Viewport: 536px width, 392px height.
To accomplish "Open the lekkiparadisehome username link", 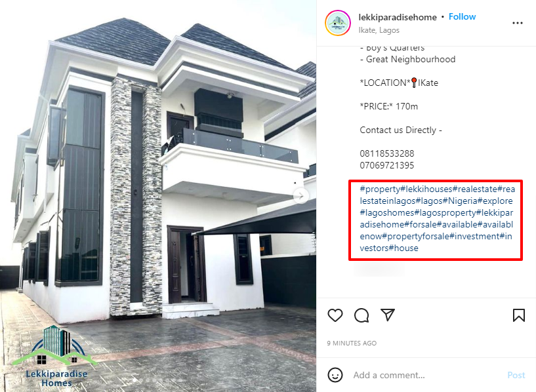I will (398, 17).
